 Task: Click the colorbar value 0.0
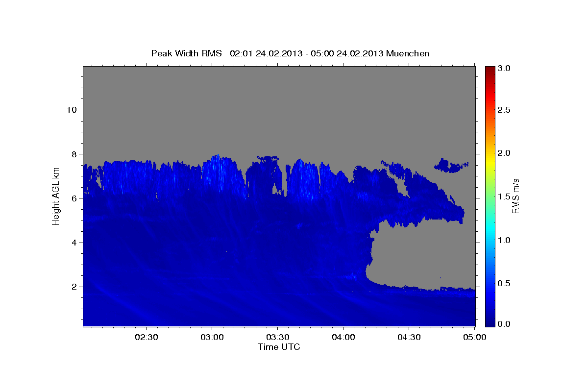click(505, 324)
